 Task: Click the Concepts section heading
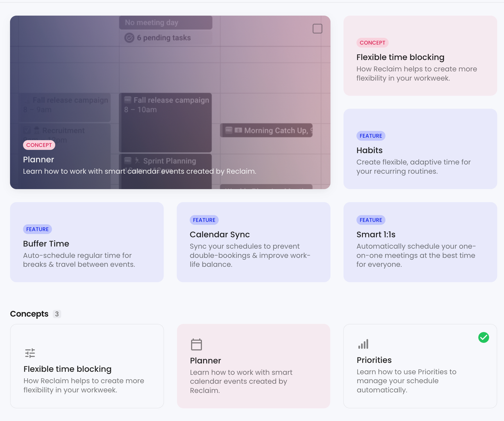pos(29,314)
